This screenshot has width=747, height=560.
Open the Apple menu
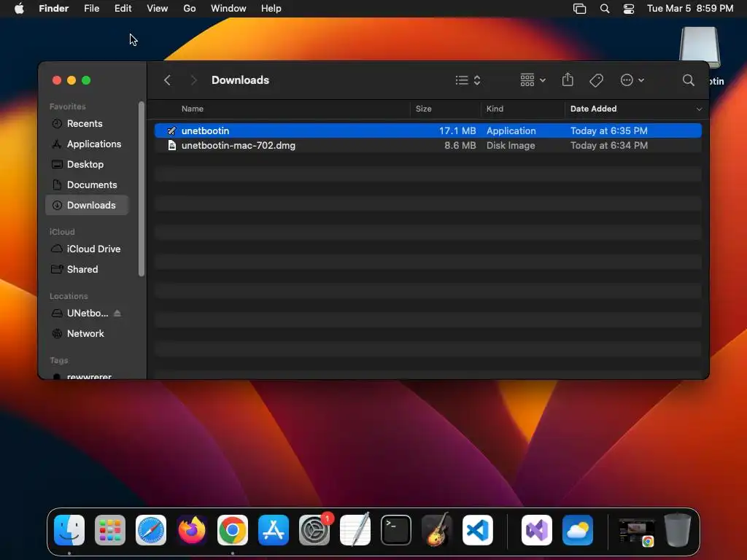(x=19, y=8)
